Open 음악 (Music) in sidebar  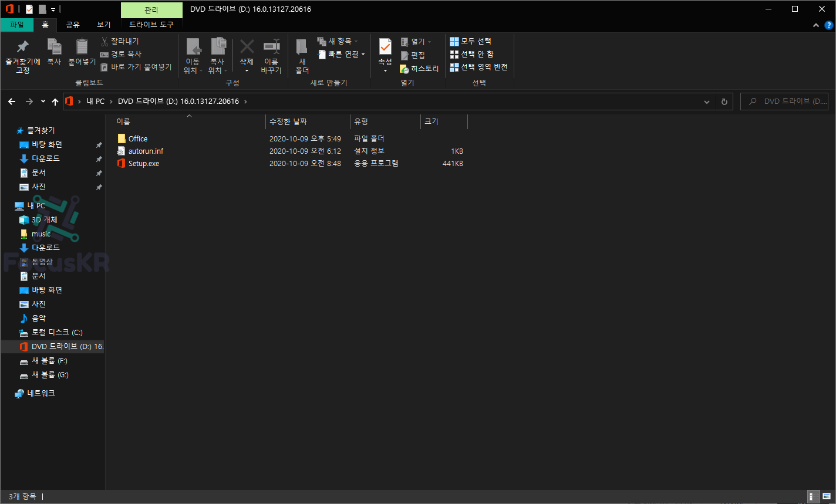[32, 318]
